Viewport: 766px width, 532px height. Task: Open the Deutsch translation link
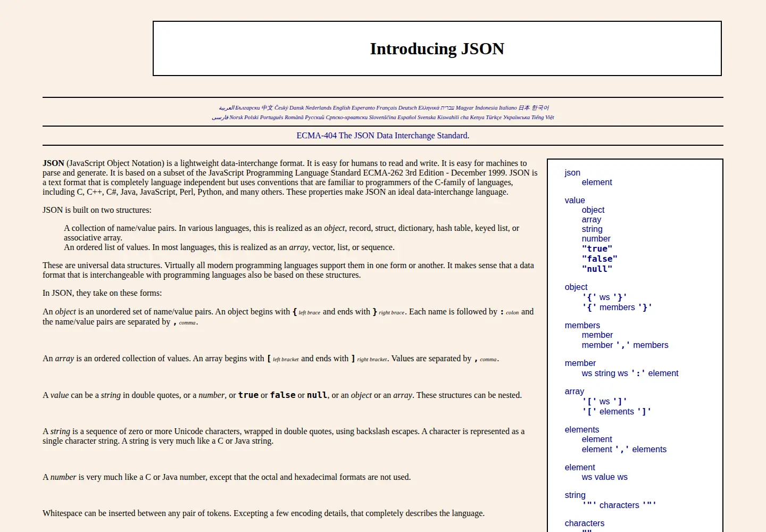pos(407,107)
